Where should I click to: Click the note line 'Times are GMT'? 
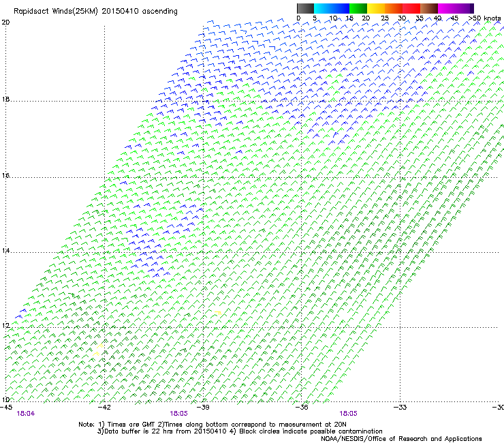pyautogui.click(x=131, y=425)
